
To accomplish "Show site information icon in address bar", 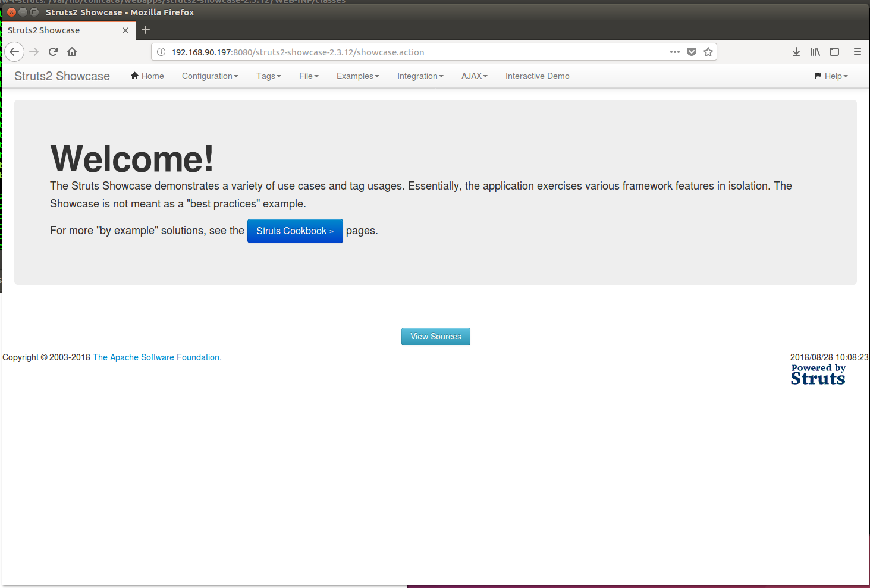I will (161, 52).
